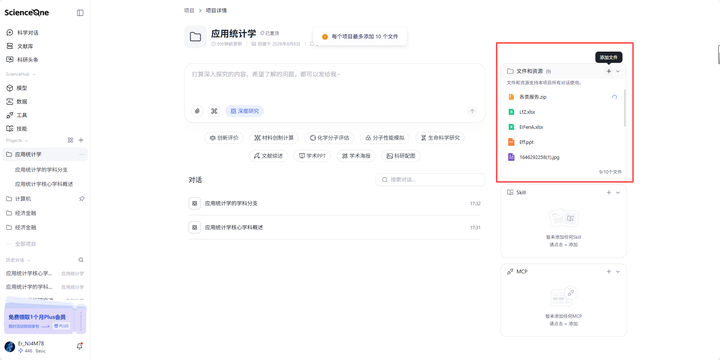Add an MCP with plus icon

(x=609, y=271)
